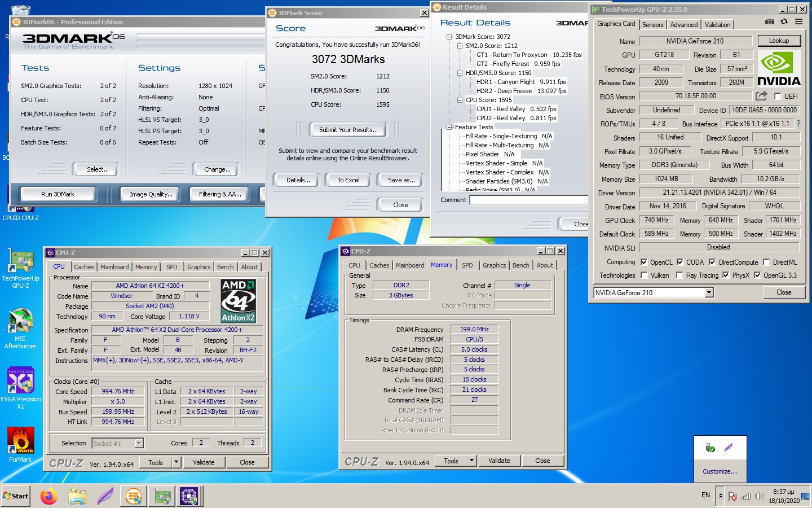This screenshot has height=508, width=812.
Task: Click the Image Quality button
Action: click(151, 194)
